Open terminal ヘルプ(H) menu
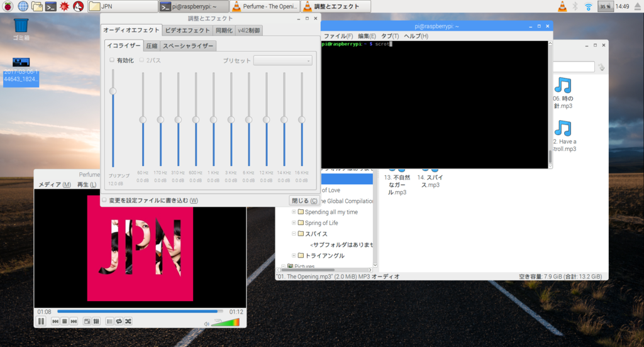The height and width of the screenshot is (347, 644). point(416,36)
